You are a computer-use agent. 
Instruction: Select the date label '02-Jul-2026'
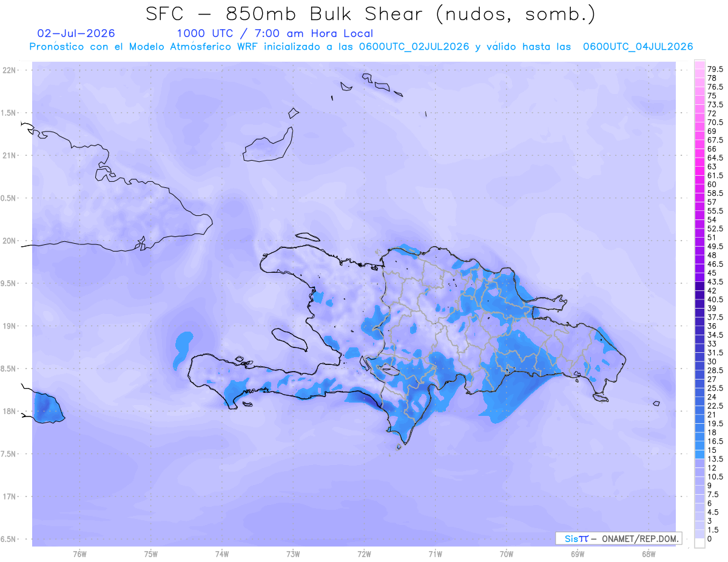76,33
